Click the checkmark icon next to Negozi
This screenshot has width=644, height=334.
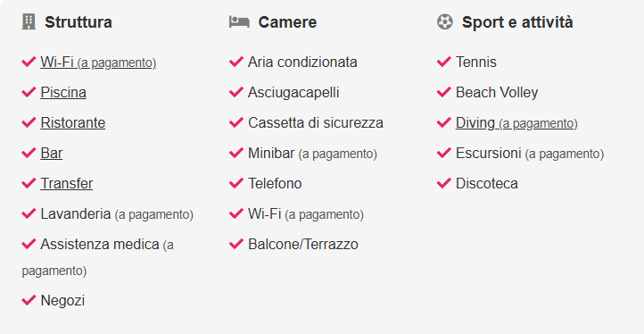[x=29, y=300]
